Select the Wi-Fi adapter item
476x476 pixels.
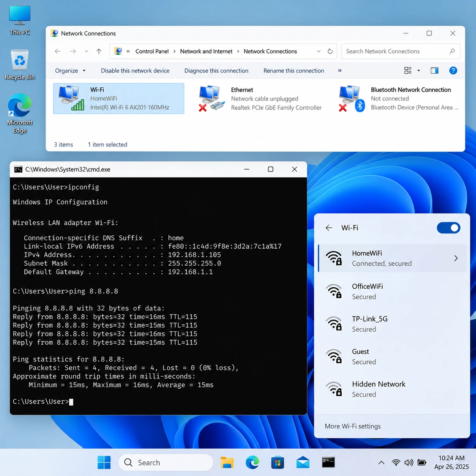coord(118,99)
